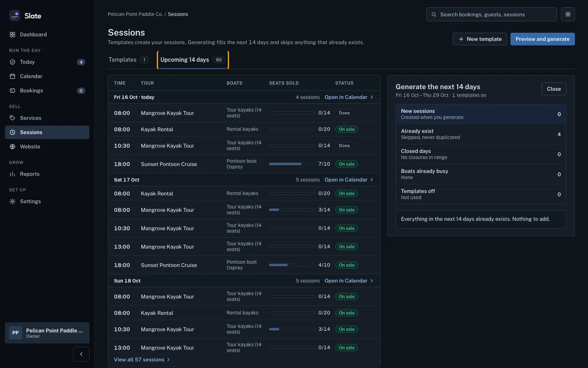Click the plus icon on New template
Viewport: 588px width, 368px height.
pos(461,39)
